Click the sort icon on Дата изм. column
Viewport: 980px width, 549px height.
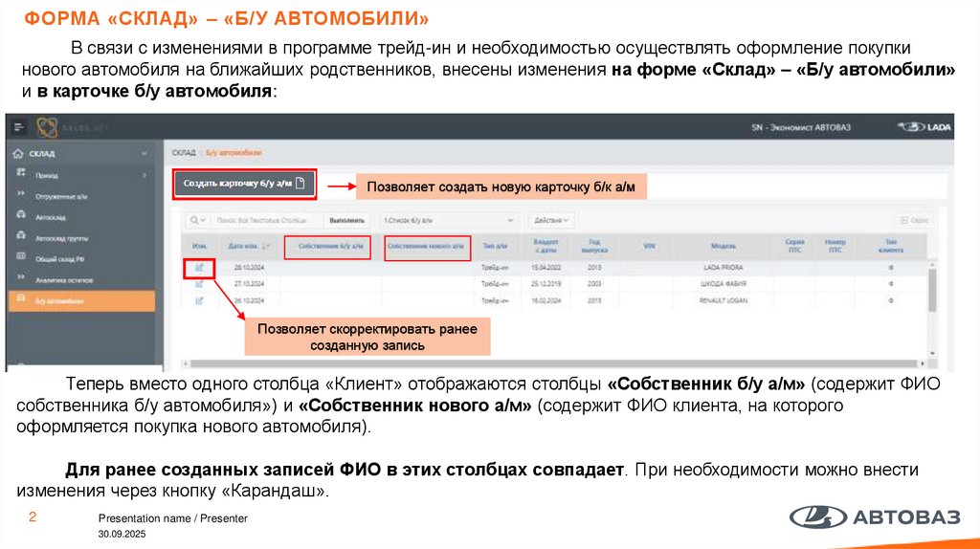267,246
